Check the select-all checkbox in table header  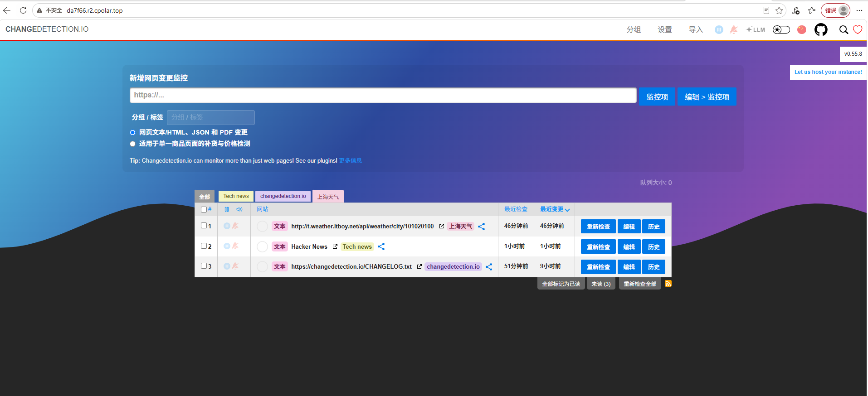point(204,209)
